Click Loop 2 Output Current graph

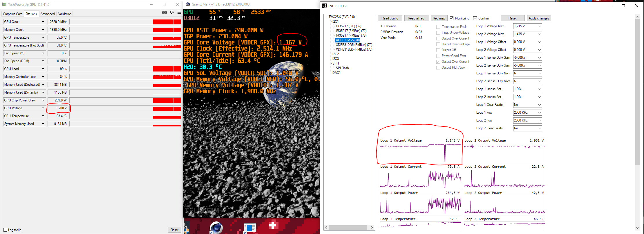pos(504,179)
